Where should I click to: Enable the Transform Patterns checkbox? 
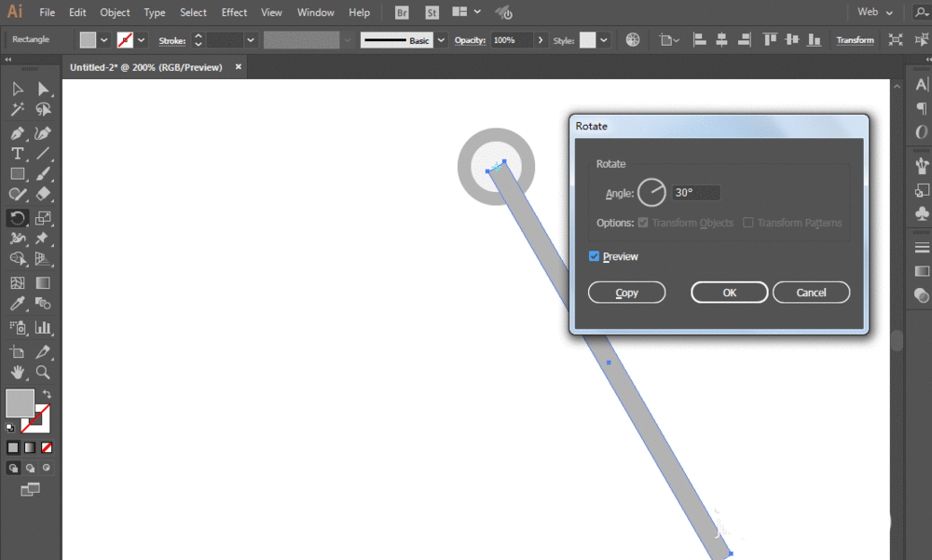(748, 224)
